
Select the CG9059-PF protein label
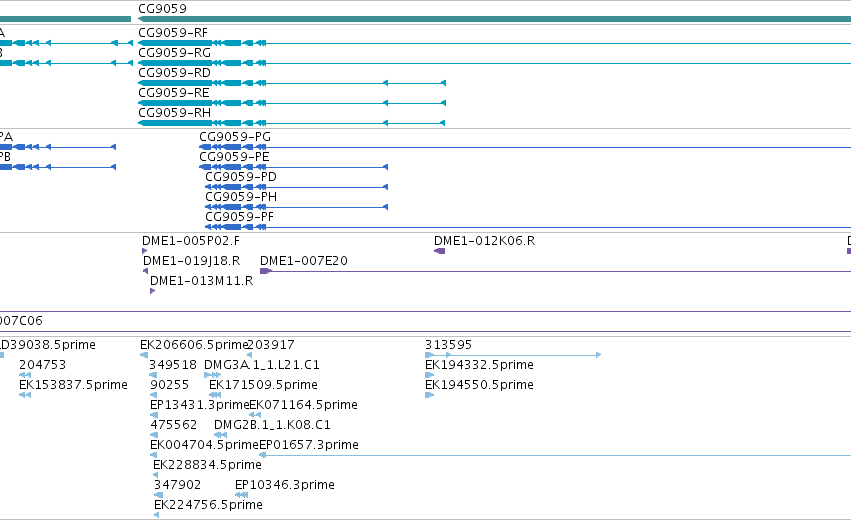(239, 217)
